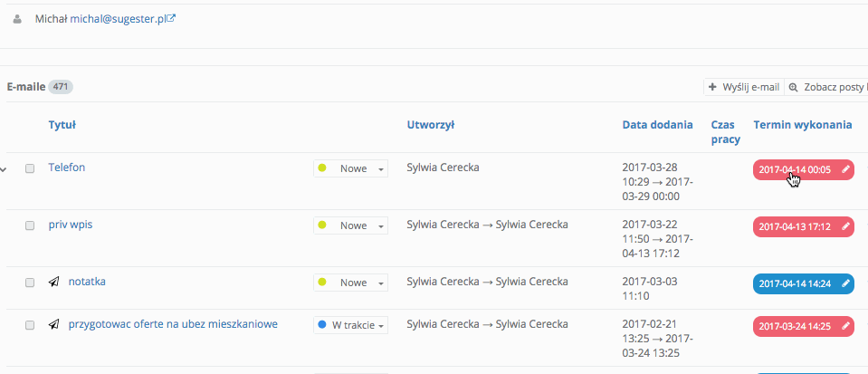Image resolution: width=868 pixels, height=374 pixels.
Task: Click paper plane icon beside notatka
Action: 54,282
